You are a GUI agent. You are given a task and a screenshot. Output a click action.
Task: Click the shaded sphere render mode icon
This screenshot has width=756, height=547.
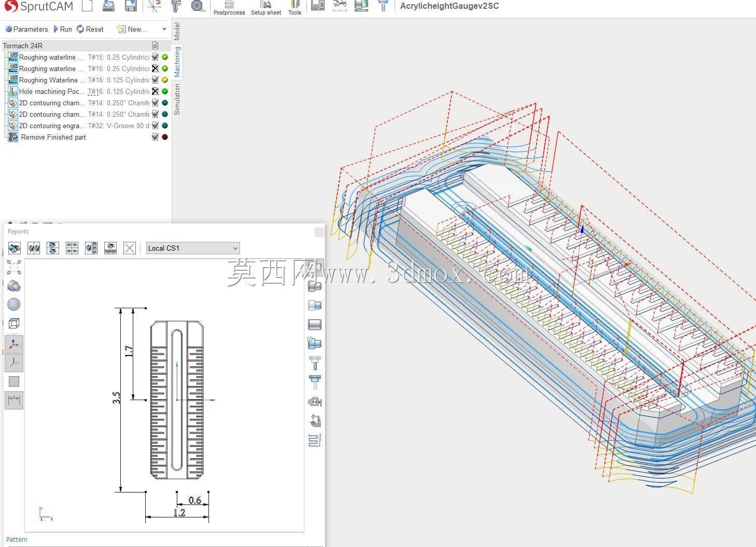point(14,304)
